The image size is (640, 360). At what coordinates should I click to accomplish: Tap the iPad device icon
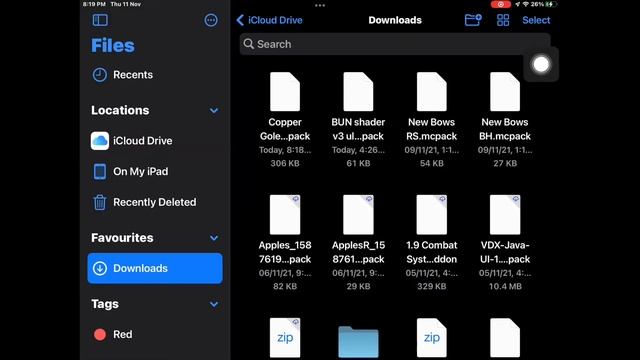(x=100, y=171)
